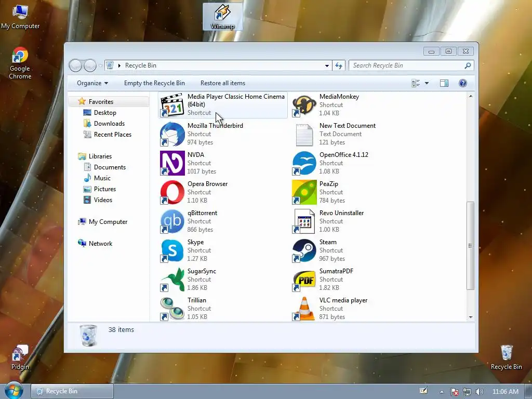Click the language bar tray icon
Viewport: 532px width, 399px height.
click(423, 391)
